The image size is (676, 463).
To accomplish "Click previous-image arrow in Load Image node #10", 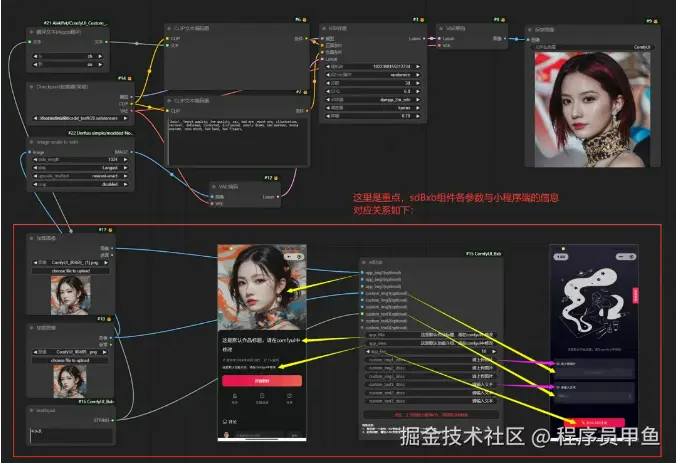I will click(x=35, y=352).
